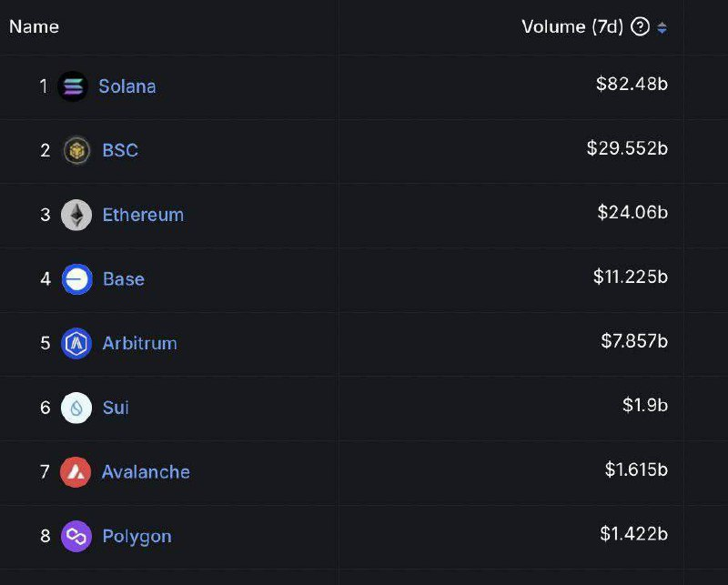Toggle descending sort on Volume column

(x=661, y=30)
